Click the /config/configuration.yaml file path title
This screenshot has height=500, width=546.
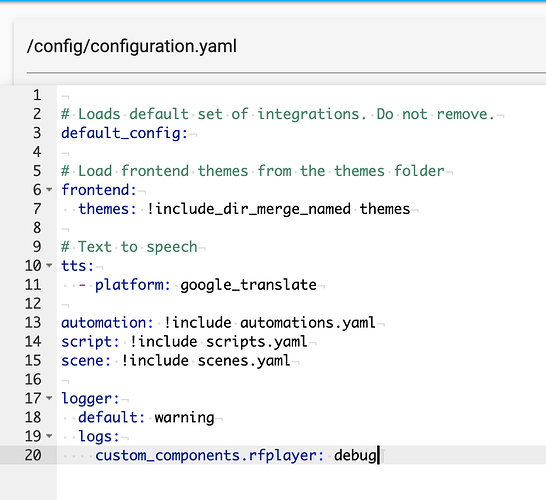click(x=132, y=46)
